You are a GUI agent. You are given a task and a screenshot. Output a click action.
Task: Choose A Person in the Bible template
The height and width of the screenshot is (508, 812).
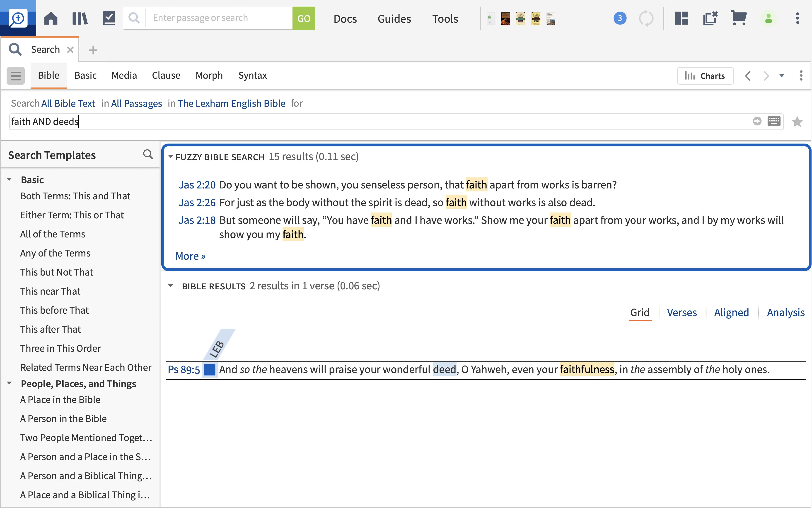(x=63, y=419)
